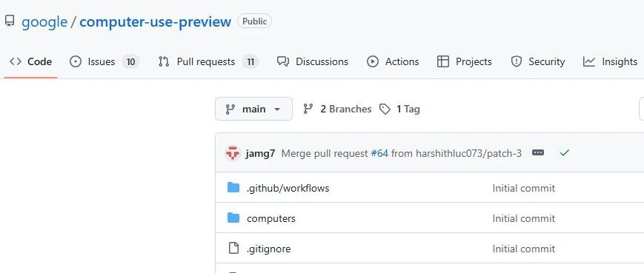Open the Actions tab
The height and width of the screenshot is (273, 644).
pos(393,62)
